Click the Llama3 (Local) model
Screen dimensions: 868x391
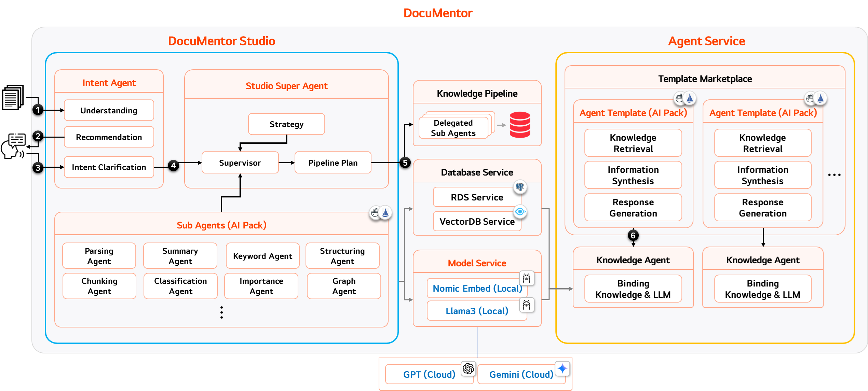(477, 311)
